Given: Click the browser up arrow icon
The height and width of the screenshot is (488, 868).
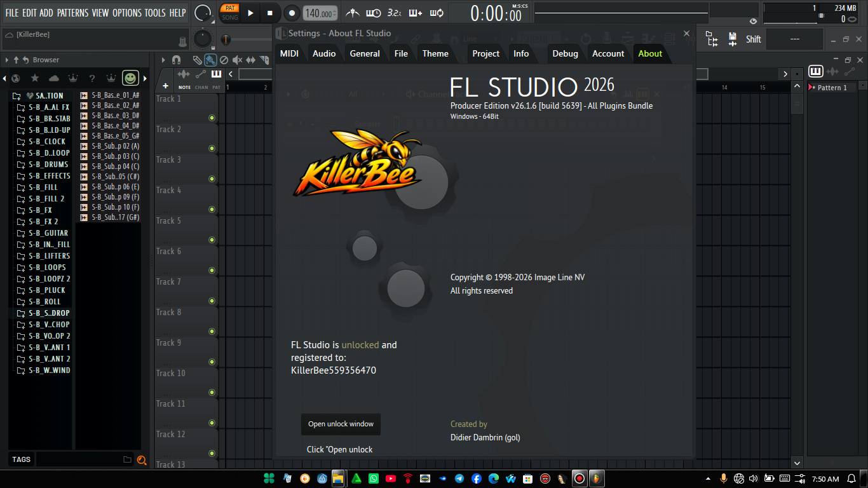Looking at the screenshot, I should tap(16, 60).
